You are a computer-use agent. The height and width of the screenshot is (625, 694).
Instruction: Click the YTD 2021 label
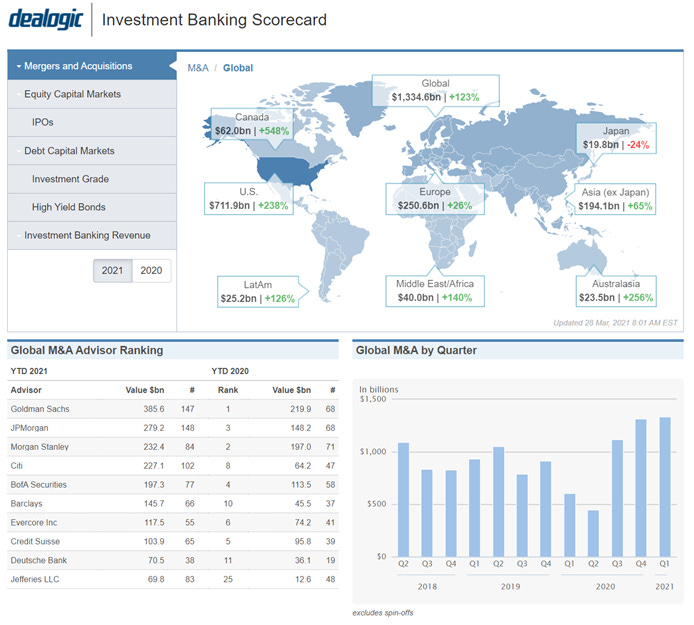point(29,371)
